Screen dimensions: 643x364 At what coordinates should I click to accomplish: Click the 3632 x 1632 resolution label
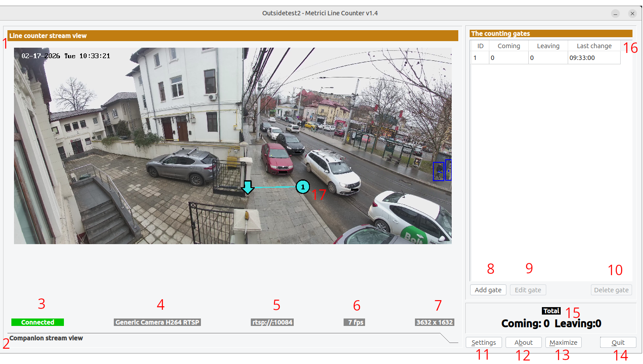[435, 322]
